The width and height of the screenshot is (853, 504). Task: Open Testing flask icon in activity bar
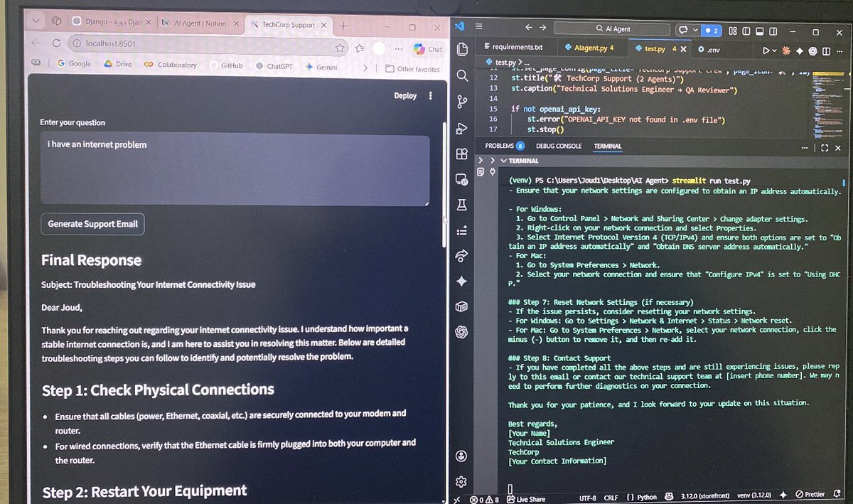tap(462, 205)
